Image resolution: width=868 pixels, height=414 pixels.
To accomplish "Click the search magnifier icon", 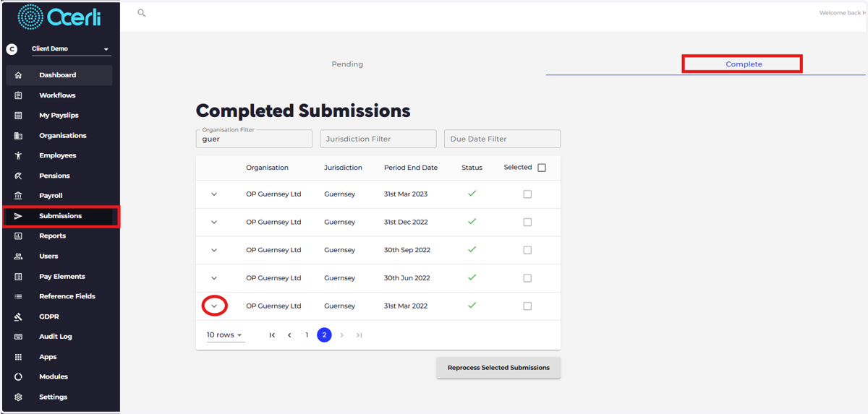I will point(142,13).
